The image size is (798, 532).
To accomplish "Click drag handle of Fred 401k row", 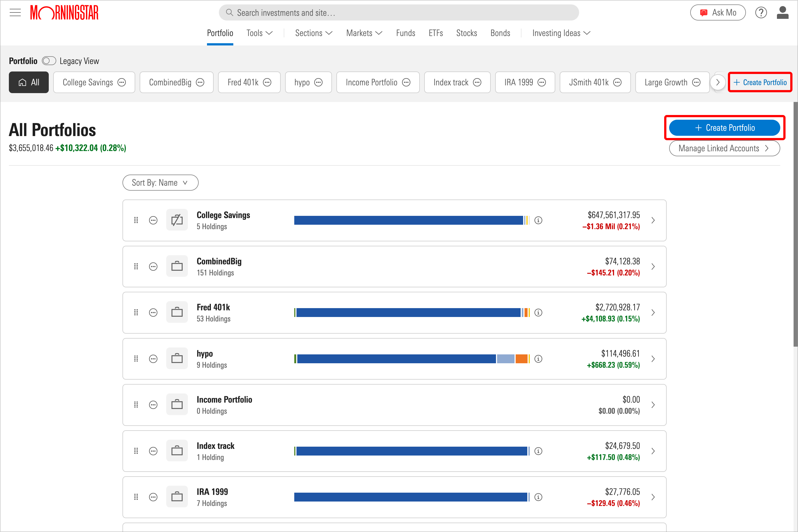I will coord(136,313).
